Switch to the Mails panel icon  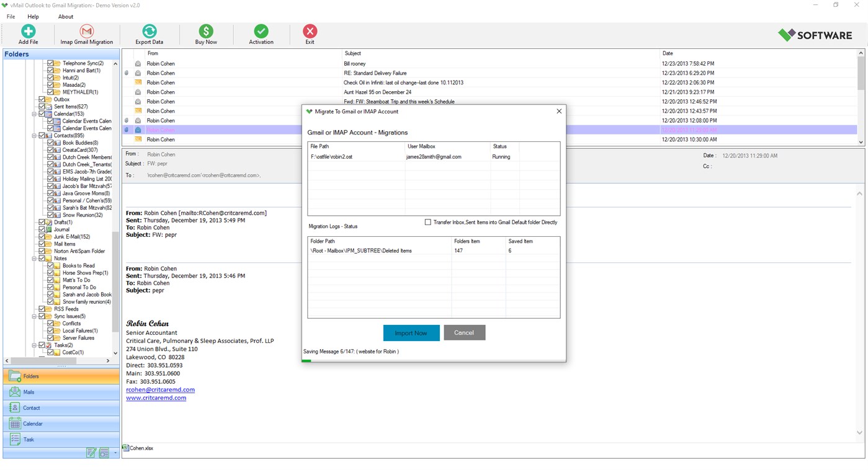point(14,391)
